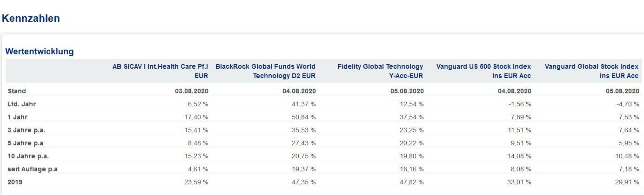
Task: Click the Wertentwicklung section title
Action: (x=40, y=52)
